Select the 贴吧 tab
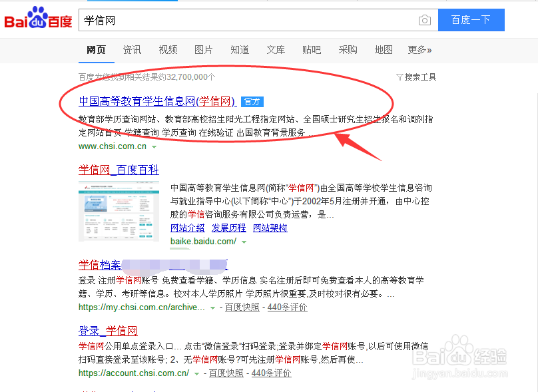This screenshot has height=392, width=538. point(312,50)
